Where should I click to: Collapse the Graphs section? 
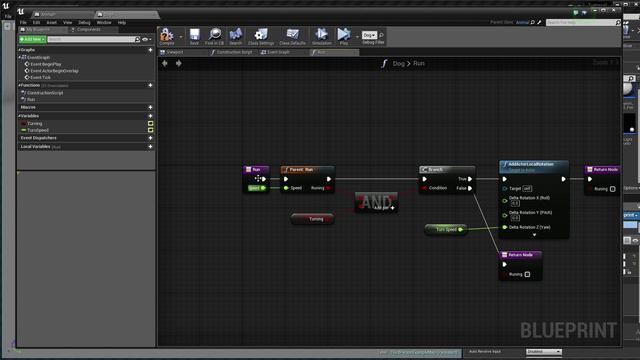coord(19,50)
